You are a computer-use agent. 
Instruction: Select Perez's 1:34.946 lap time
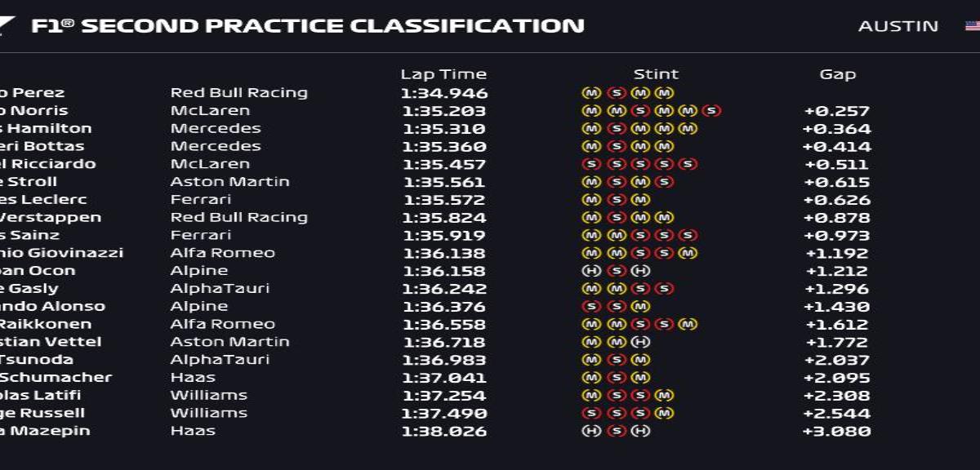click(443, 93)
